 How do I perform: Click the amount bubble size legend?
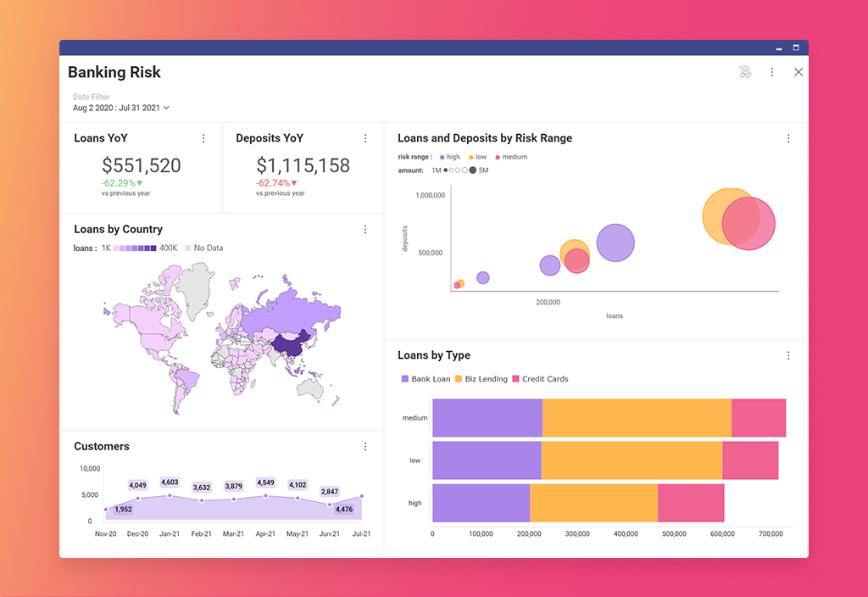click(x=459, y=170)
